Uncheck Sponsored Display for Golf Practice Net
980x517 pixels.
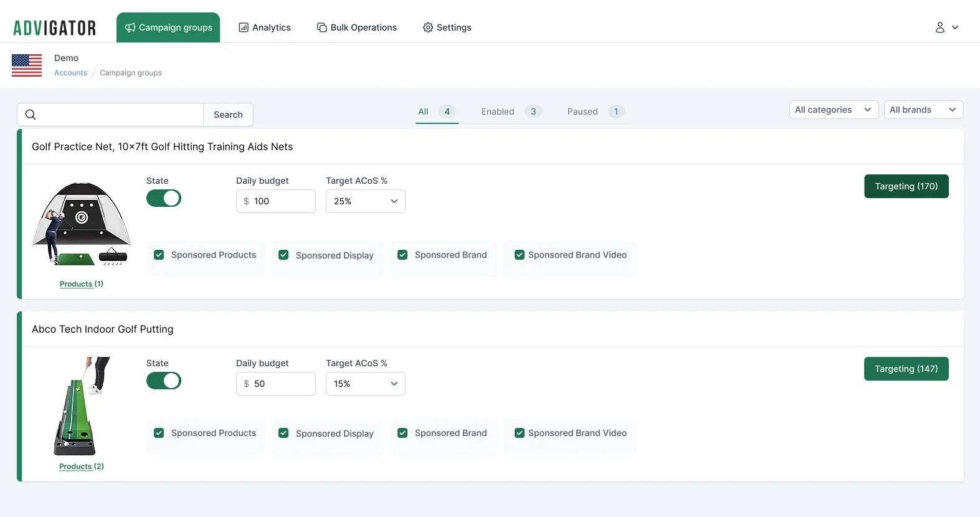tap(283, 255)
